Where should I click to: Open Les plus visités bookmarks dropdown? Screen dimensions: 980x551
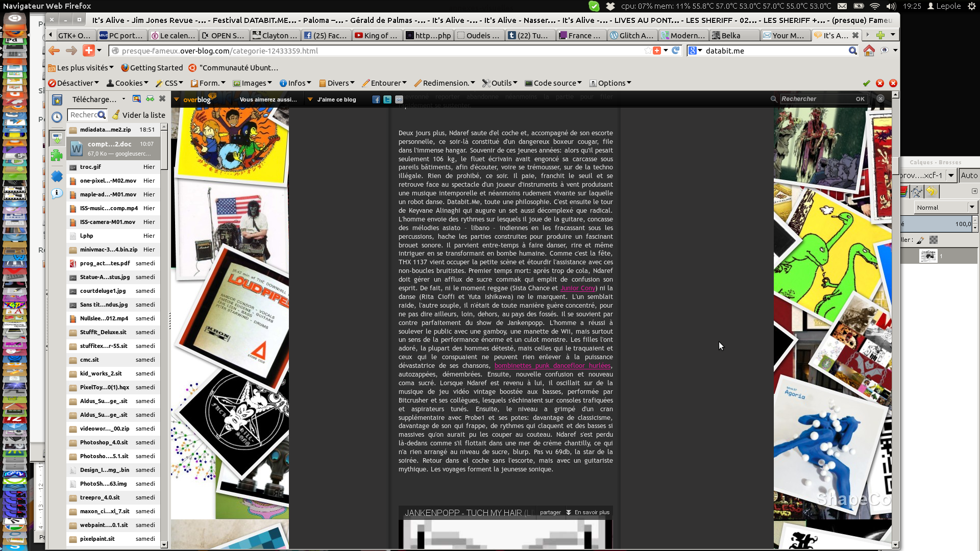coord(81,68)
